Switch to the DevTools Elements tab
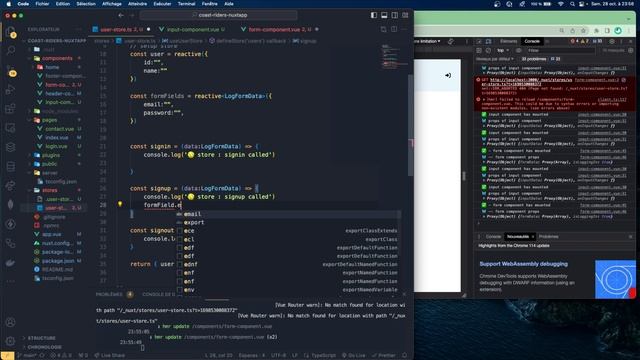Screen dimensions: 640x360 tap(509, 41)
